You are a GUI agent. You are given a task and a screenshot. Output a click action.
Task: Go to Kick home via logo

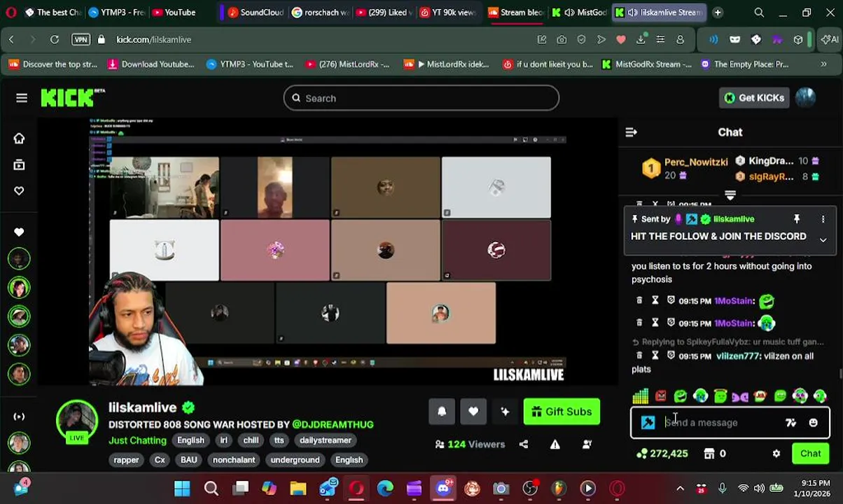pos(72,98)
